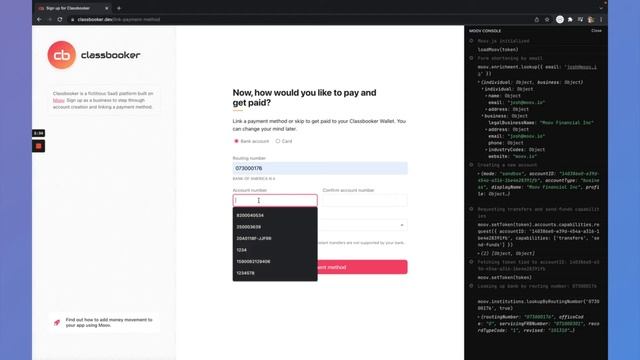The height and width of the screenshot is (360, 640).
Task: Click the rocket icon in sidebar footer
Action: coord(57,322)
